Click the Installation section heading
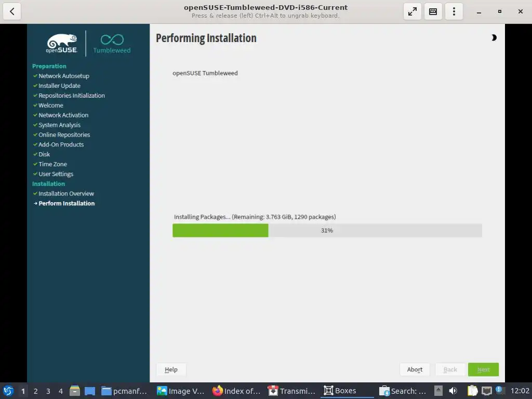This screenshot has height=399, width=532. [x=48, y=184]
